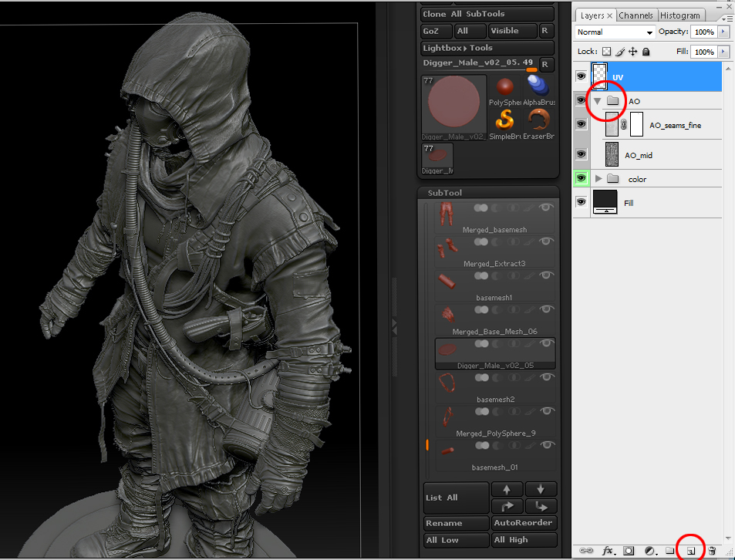The image size is (735, 560).
Task: Select the PolySphere tool
Action: pyautogui.click(x=505, y=91)
